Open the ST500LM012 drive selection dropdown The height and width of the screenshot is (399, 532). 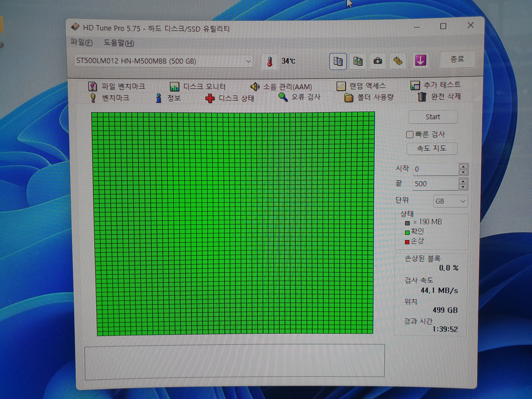click(163, 61)
